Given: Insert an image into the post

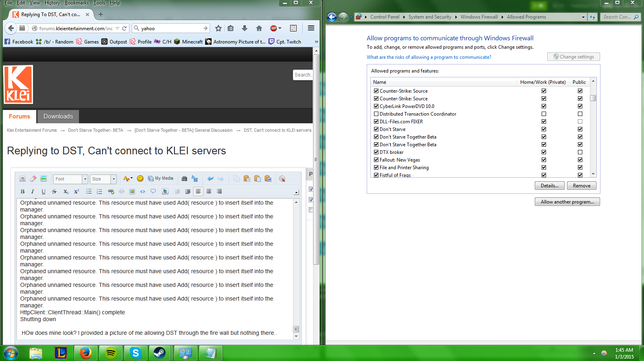Looking at the screenshot, I should [132, 191].
